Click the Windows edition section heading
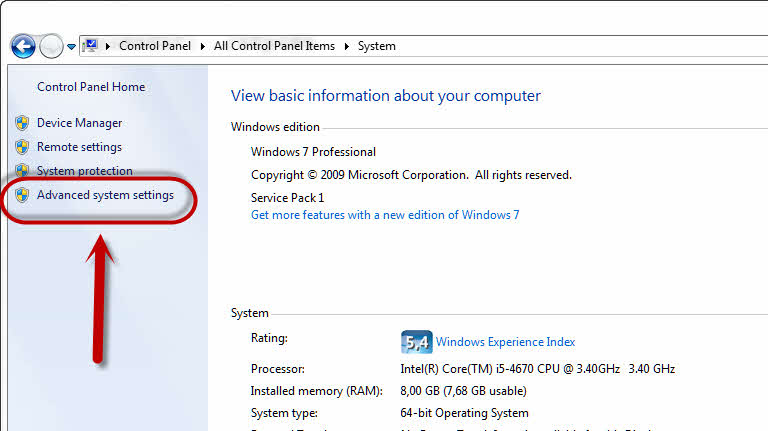 point(275,127)
